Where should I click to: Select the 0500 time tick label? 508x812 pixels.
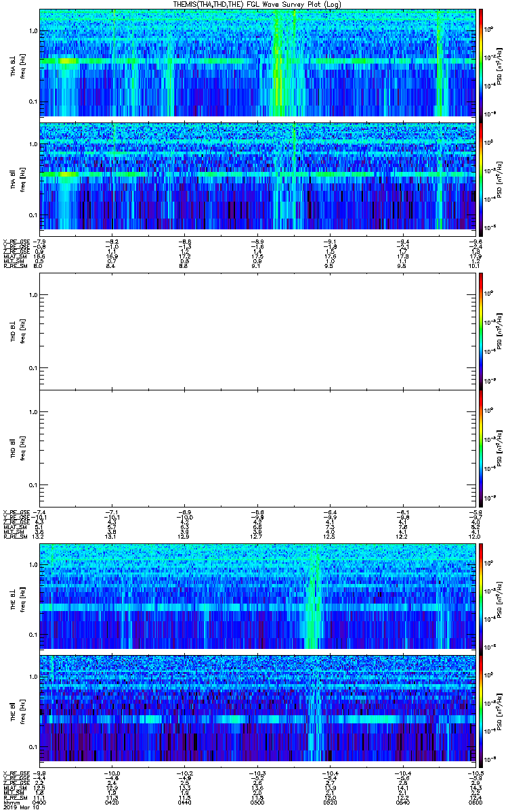(257, 802)
